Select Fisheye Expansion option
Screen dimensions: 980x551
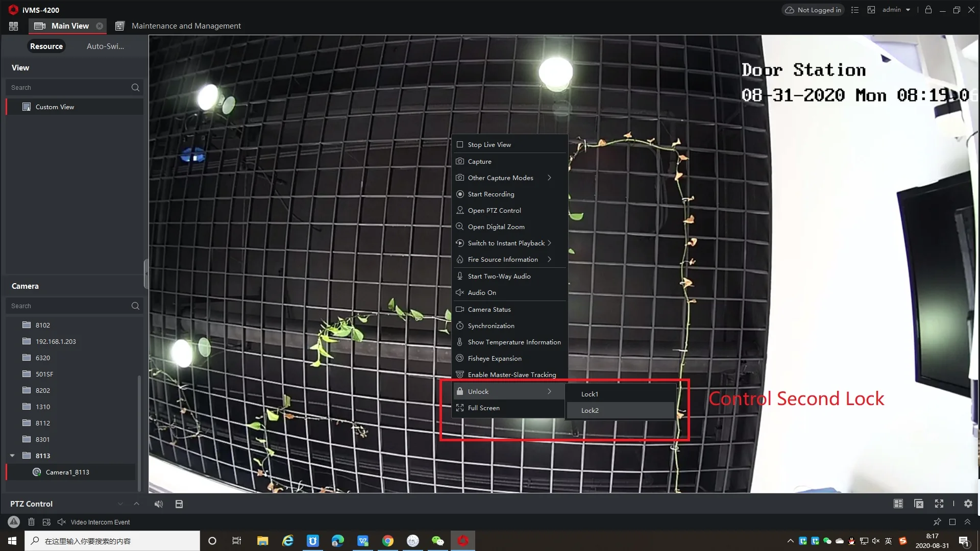510,359
